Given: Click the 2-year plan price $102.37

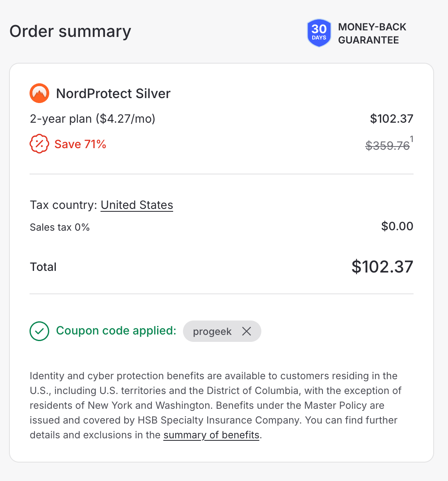Looking at the screenshot, I should click(x=391, y=119).
